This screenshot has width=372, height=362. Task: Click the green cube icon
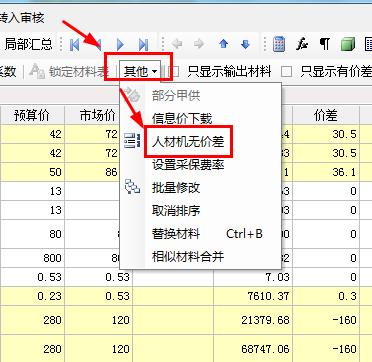coord(348,44)
